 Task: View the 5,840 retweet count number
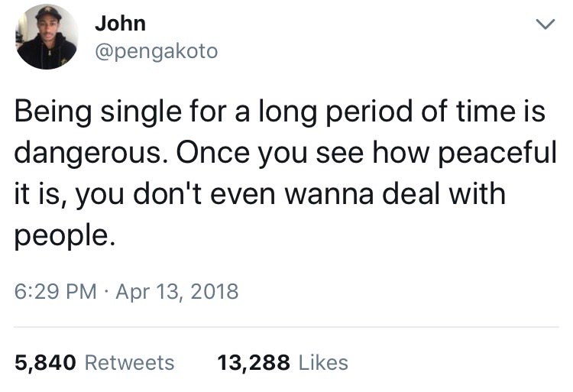point(44,361)
